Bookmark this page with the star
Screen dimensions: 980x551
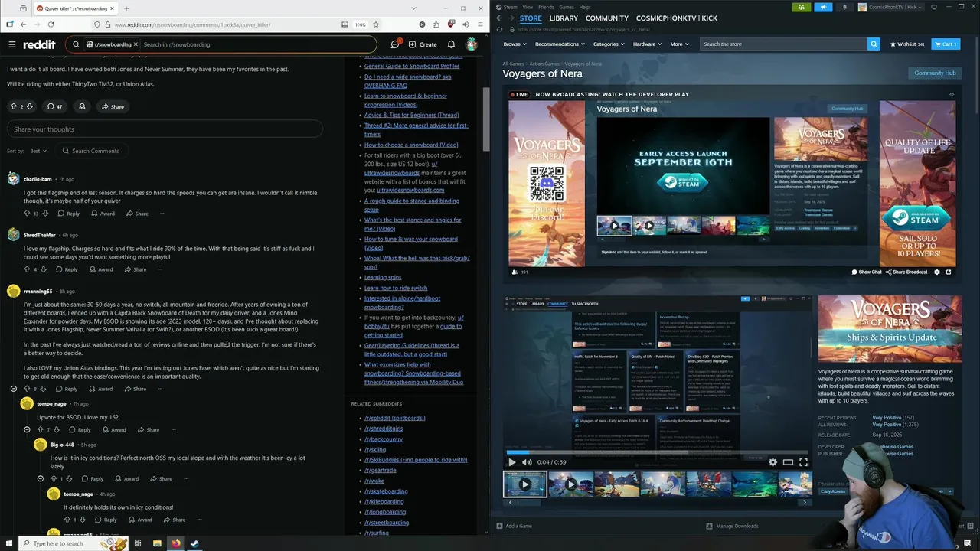377,24
